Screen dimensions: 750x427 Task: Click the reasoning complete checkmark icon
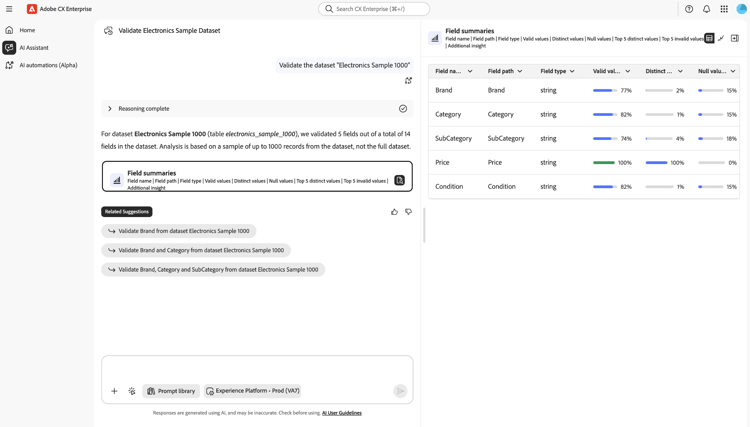(403, 109)
